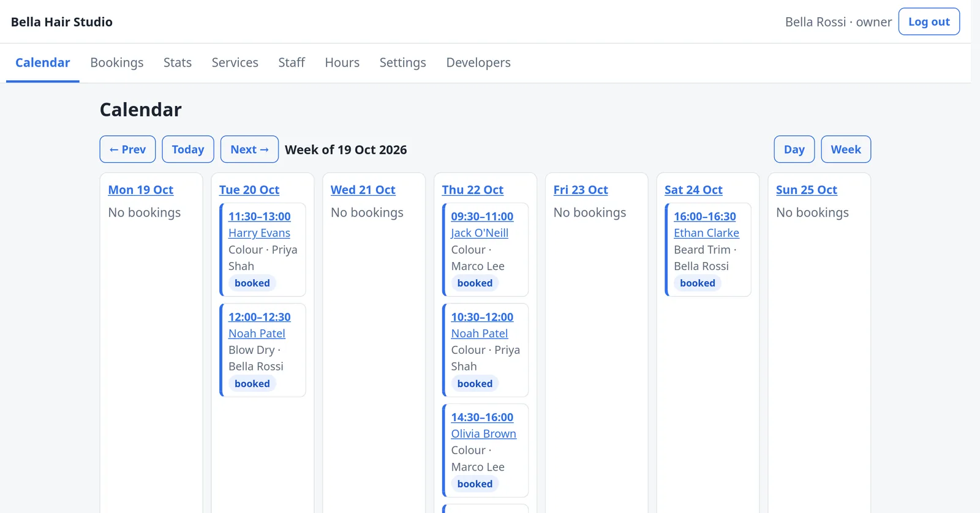This screenshot has width=980, height=513.
Task: Switch to Week view
Action: coord(845,149)
